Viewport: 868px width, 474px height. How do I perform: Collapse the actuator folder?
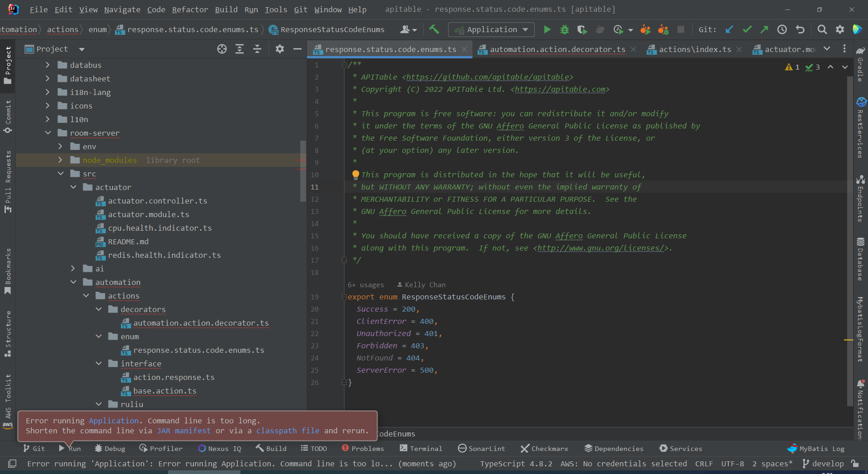click(x=73, y=187)
